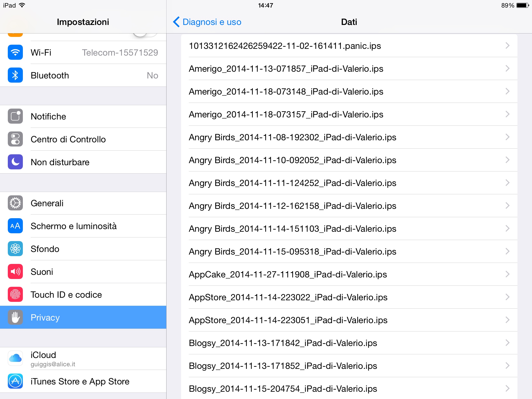Tap the Centro di Controllo icon

click(x=15, y=139)
